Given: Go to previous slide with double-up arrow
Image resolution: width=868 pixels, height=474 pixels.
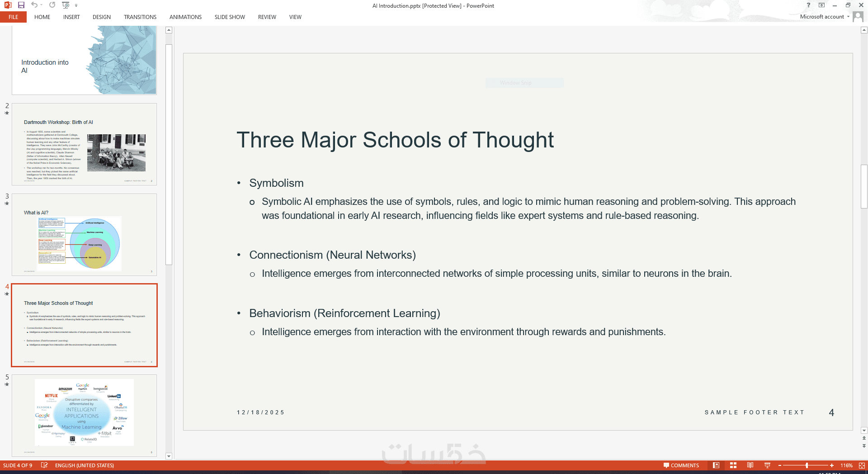Looking at the screenshot, I should [864, 438].
